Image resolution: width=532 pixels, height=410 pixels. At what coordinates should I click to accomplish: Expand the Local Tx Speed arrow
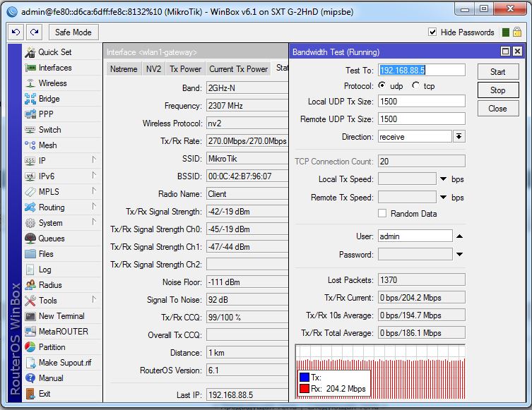coord(444,179)
